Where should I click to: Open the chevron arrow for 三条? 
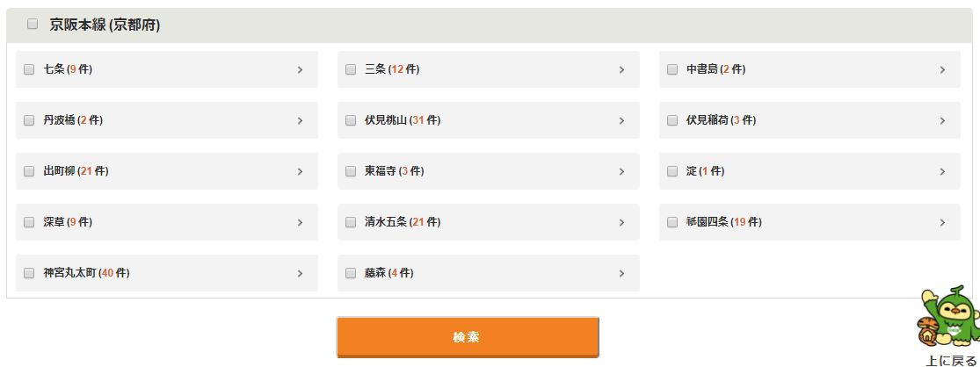621,69
